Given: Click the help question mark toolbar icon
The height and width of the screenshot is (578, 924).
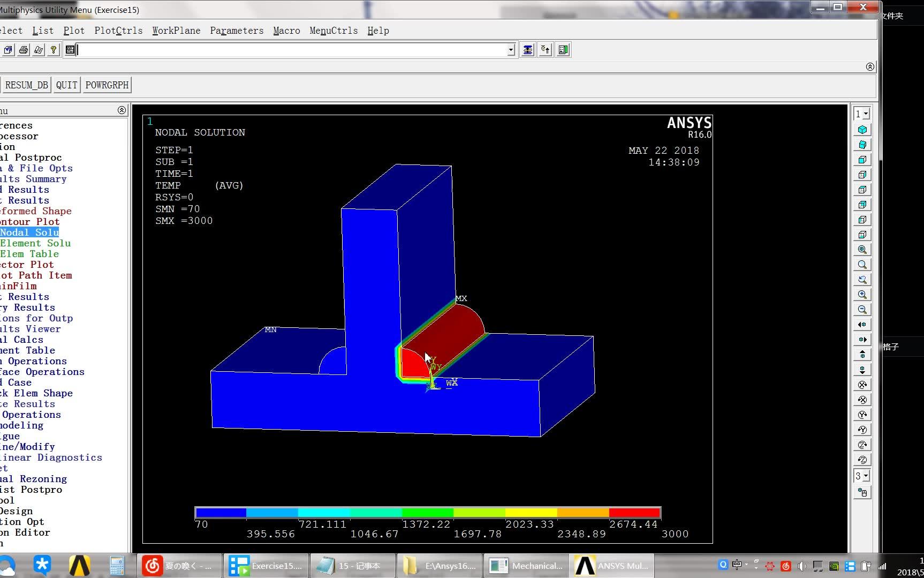Looking at the screenshot, I should pos(53,50).
